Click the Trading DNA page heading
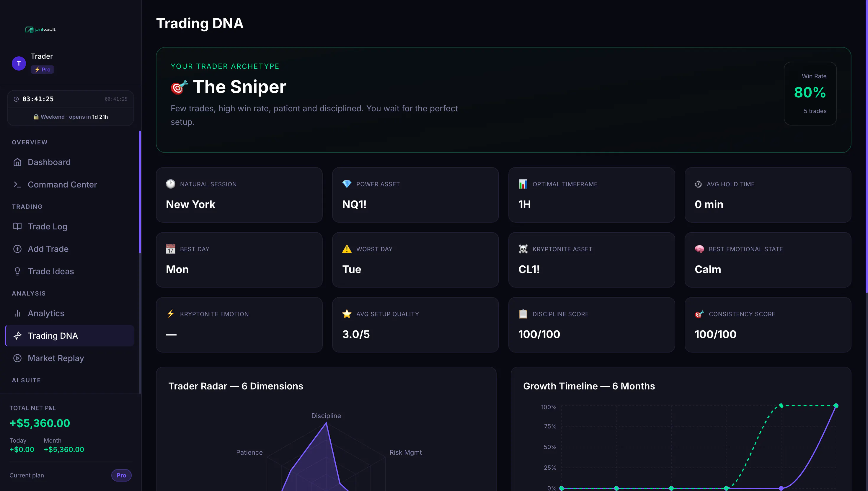The image size is (868, 491). [x=200, y=23]
